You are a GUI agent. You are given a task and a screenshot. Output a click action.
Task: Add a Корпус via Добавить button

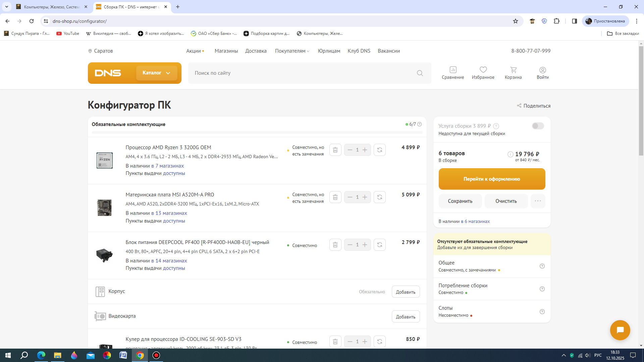pyautogui.click(x=406, y=292)
